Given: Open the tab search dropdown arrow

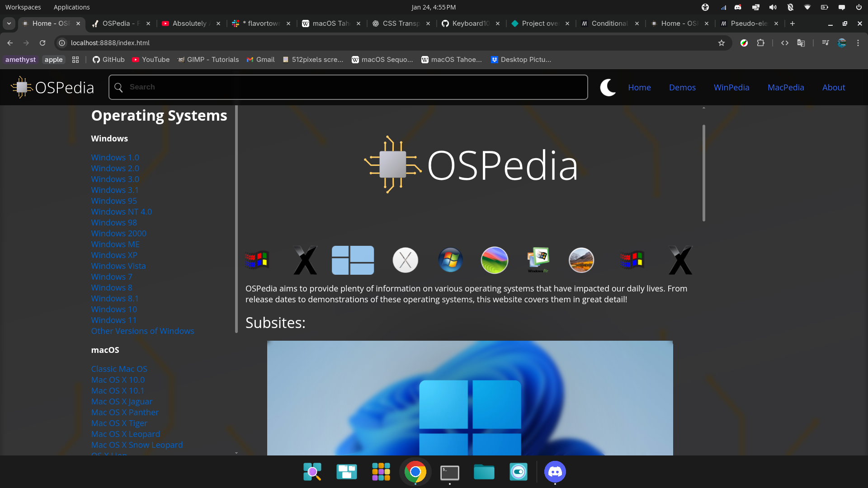Looking at the screenshot, I should pyautogui.click(x=9, y=23).
